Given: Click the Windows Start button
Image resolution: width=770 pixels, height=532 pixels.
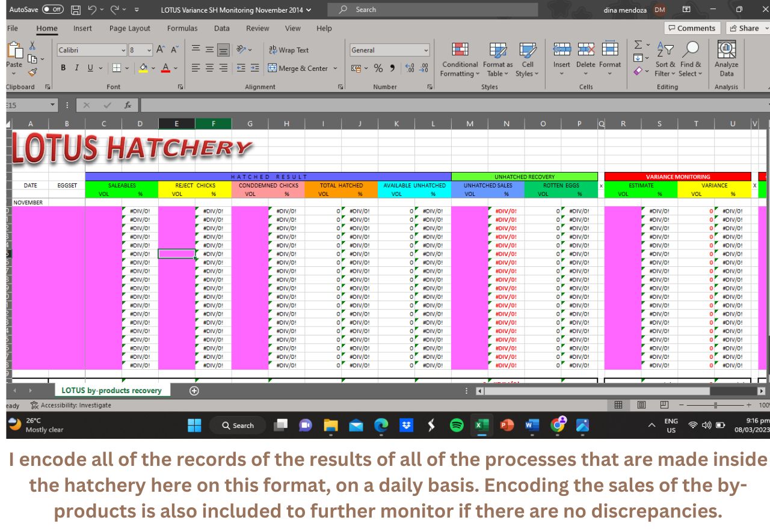Looking at the screenshot, I should 194,426.
